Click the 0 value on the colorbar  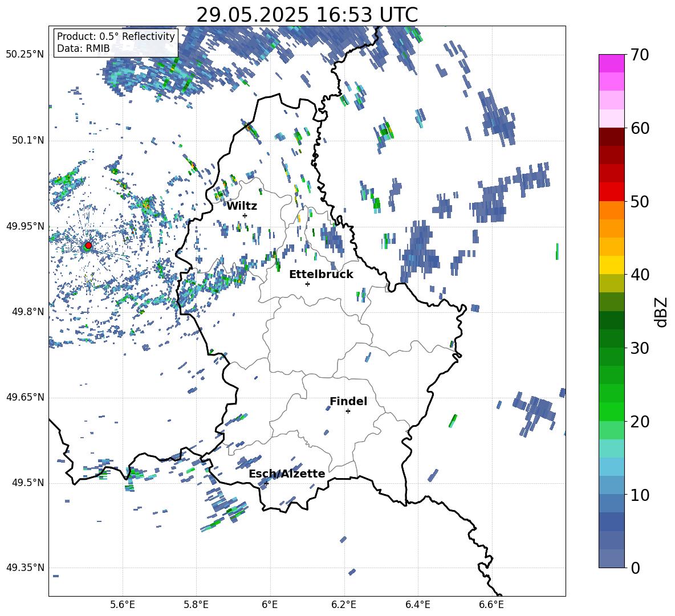point(635,568)
